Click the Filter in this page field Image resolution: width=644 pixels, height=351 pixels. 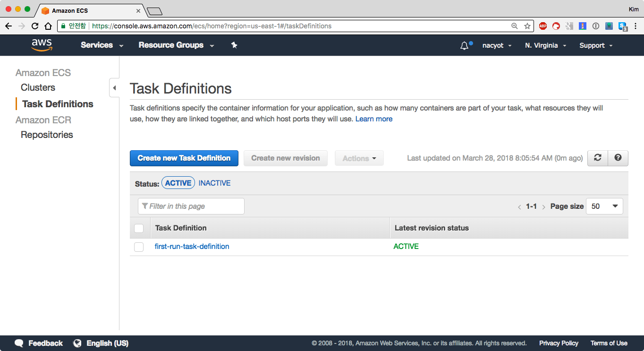pyautogui.click(x=191, y=206)
